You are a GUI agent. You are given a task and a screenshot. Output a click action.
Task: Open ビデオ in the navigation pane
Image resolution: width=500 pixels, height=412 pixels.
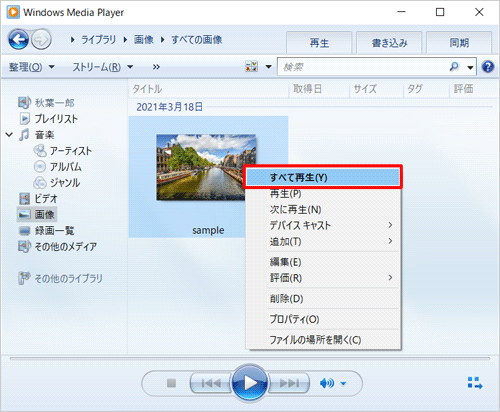coord(46,198)
